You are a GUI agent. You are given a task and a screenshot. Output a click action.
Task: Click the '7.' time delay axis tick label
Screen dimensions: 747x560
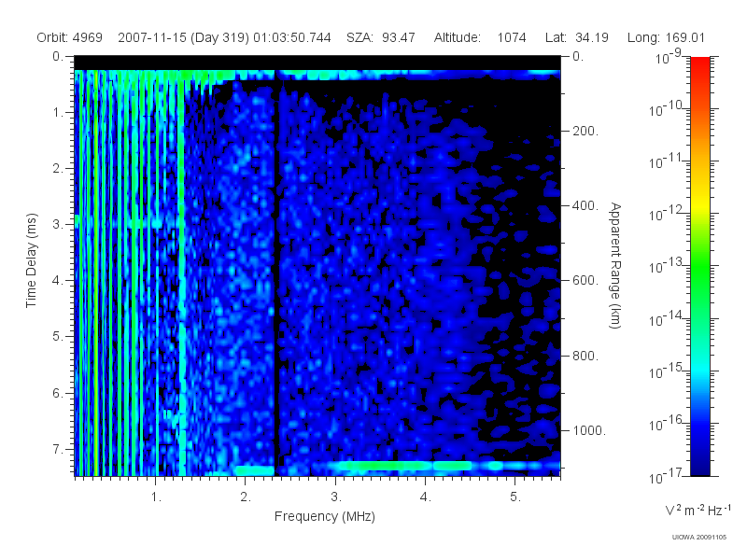(x=58, y=449)
